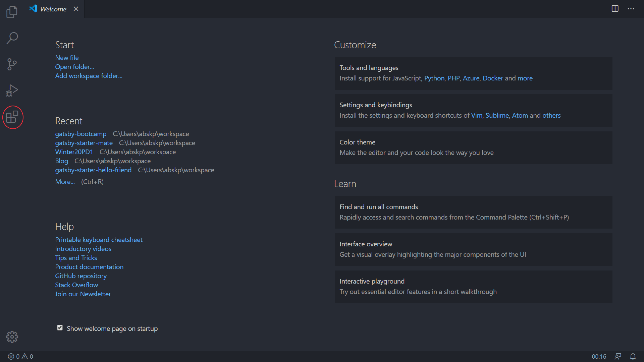Open the Color theme customize card
The height and width of the screenshot is (362, 644).
tap(473, 147)
